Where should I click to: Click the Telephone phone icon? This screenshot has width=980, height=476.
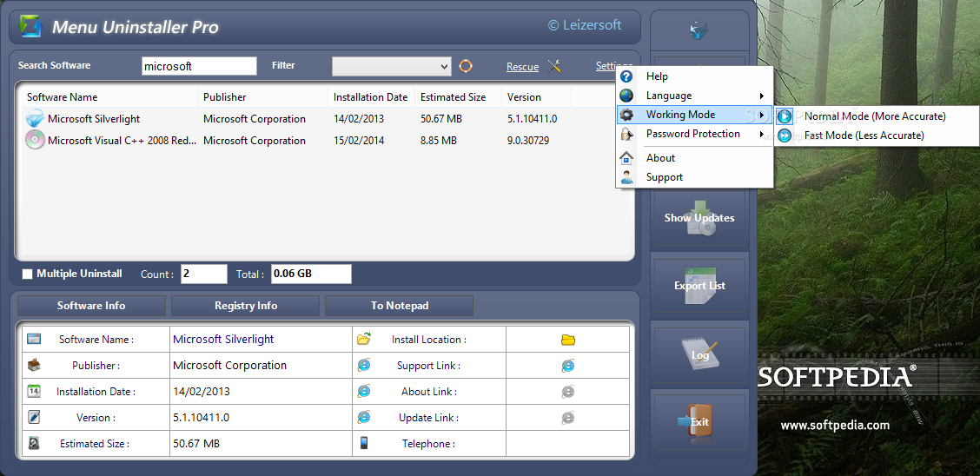[x=364, y=443]
